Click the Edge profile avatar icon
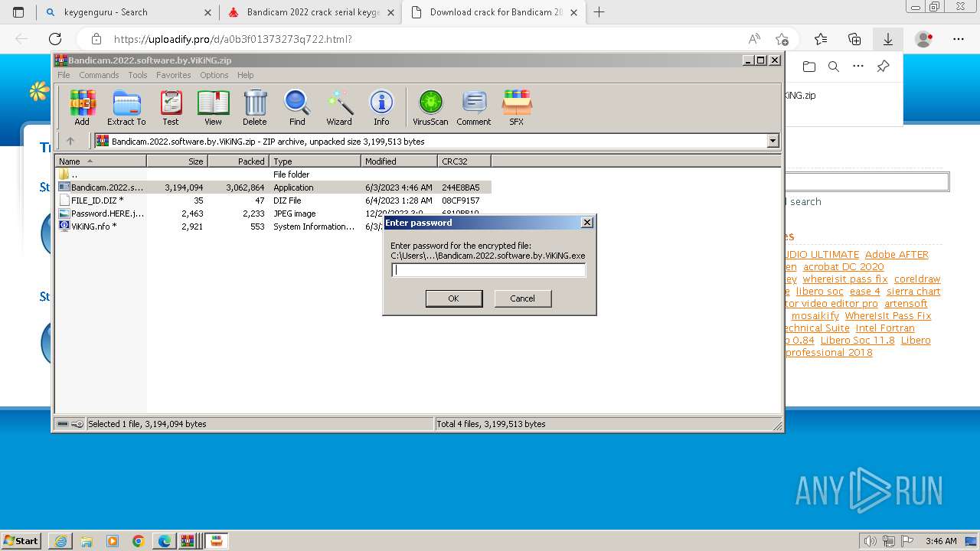This screenshot has height=551, width=980. (924, 39)
